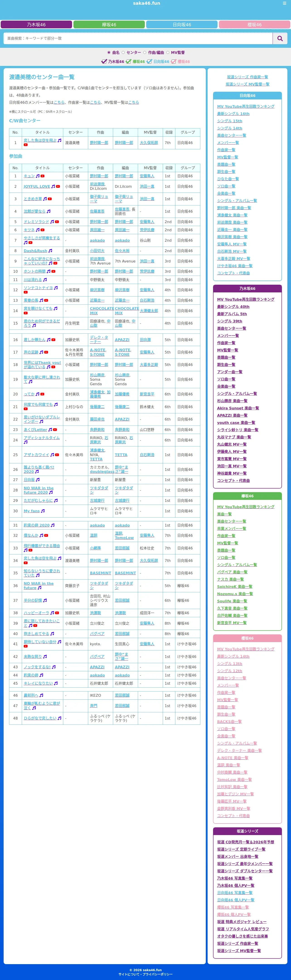Select the 曲名 search radio button
Image resolution: width=291 pixels, height=980 pixels.
[109, 53]
